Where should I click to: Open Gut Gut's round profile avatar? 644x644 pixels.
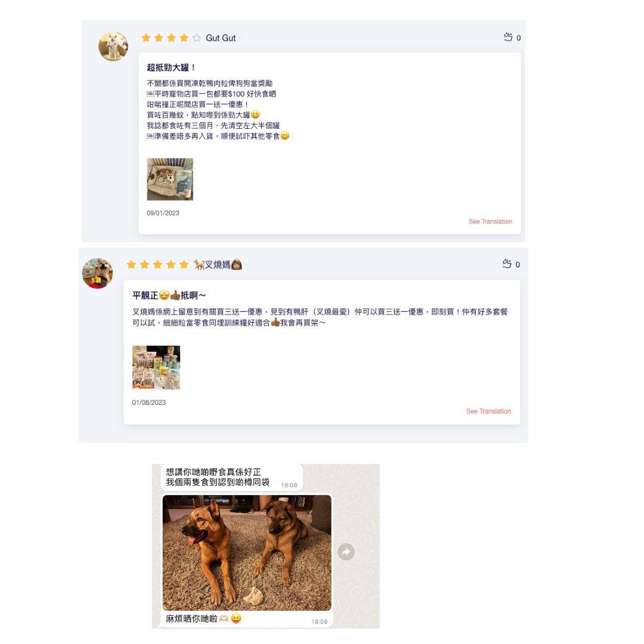[113, 47]
